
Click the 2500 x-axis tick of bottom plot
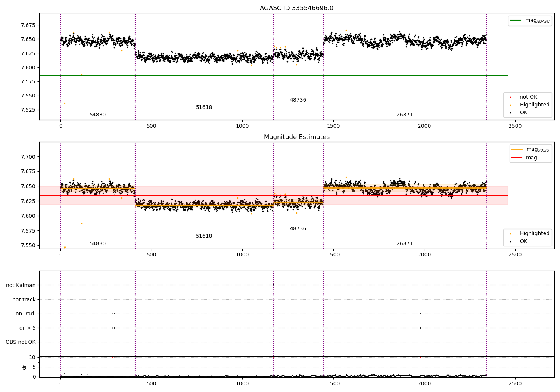pos(515,384)
